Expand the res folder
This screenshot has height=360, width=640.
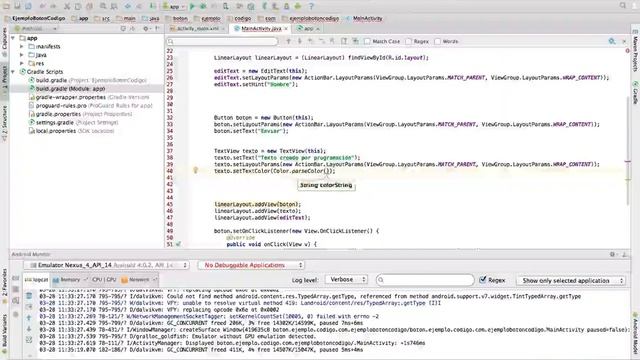[22, 63]
